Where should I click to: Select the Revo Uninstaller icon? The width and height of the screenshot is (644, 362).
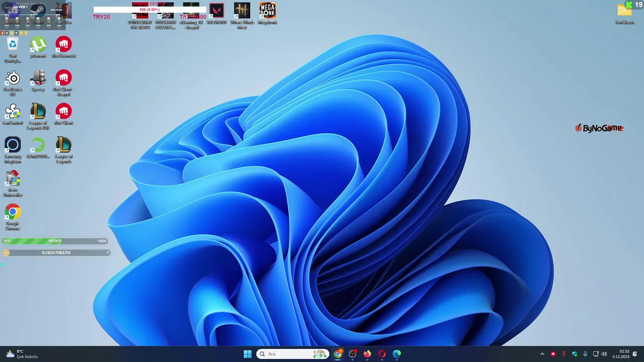click(13, 184)
